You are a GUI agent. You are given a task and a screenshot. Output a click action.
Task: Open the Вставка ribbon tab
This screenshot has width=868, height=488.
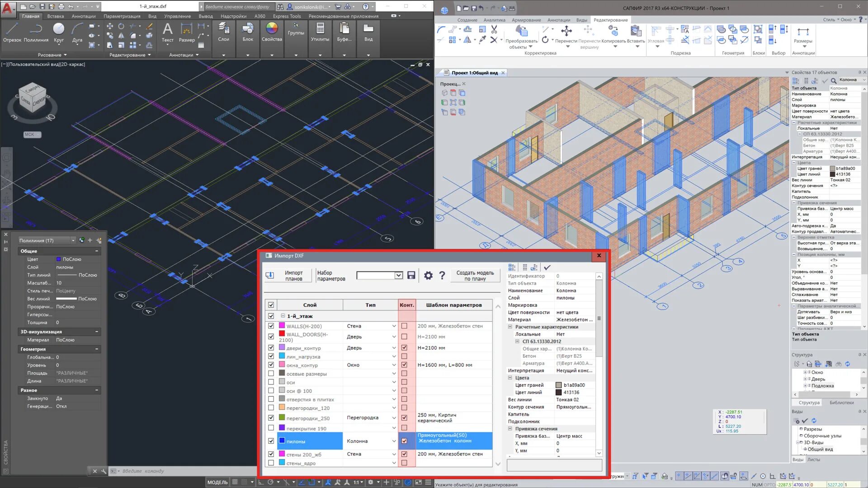(56, 16)
